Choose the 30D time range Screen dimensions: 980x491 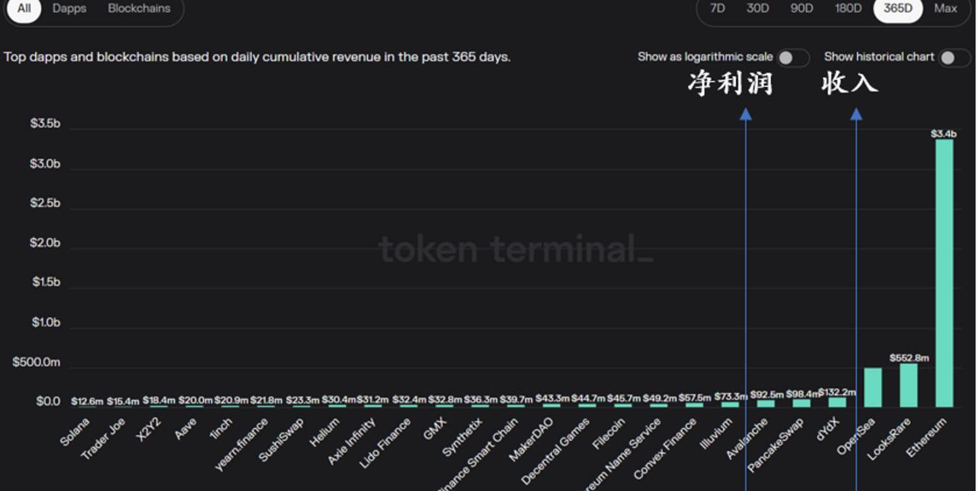pos(757,9)
